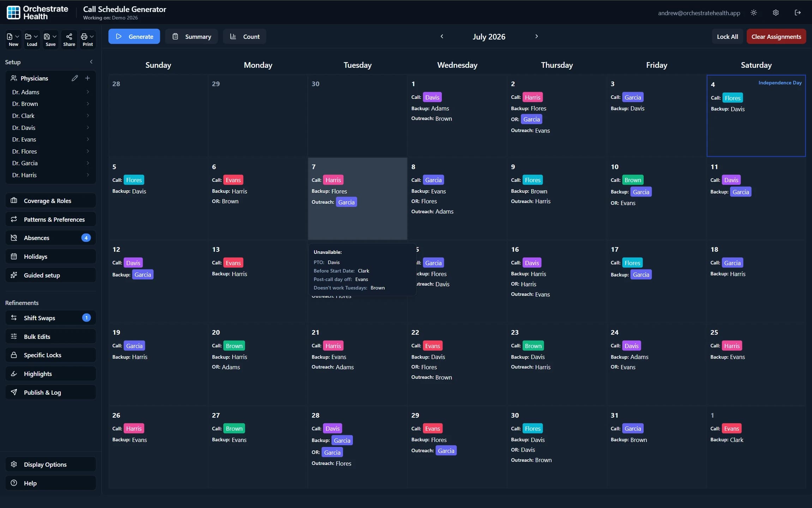Open the Holidays panel
Screen dimensions: 812x508
(51, 256)
